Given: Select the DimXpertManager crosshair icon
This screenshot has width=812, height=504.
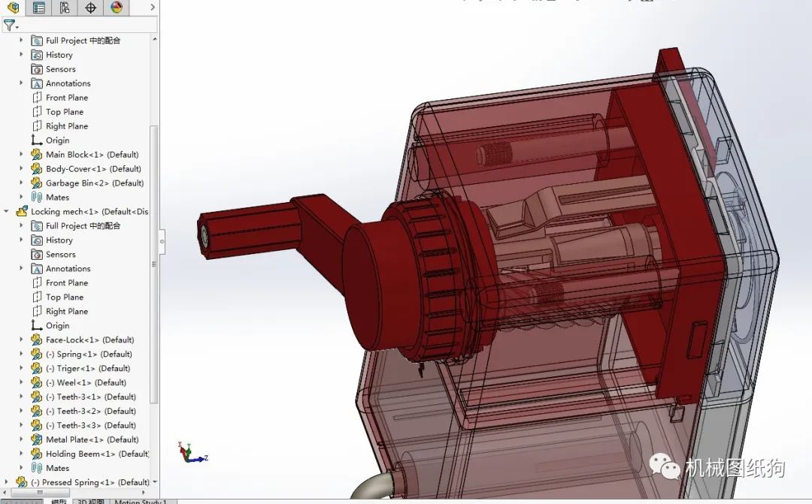Looking at the screenshot, I should (92, 8).
